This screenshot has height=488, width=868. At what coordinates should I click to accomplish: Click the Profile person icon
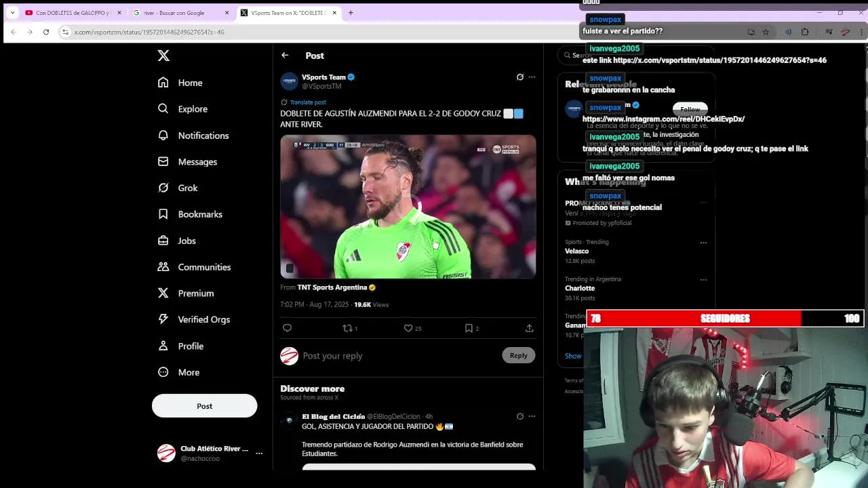click(x=163, y=346)
